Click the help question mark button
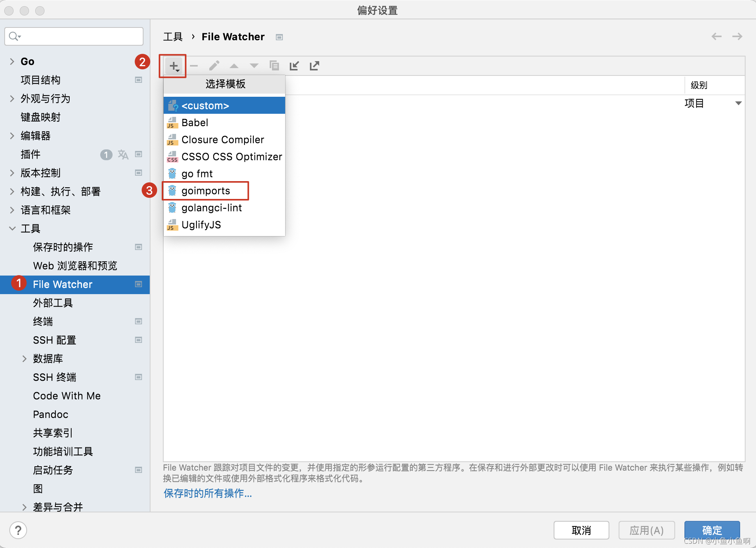756x548 pixels. 18,530
